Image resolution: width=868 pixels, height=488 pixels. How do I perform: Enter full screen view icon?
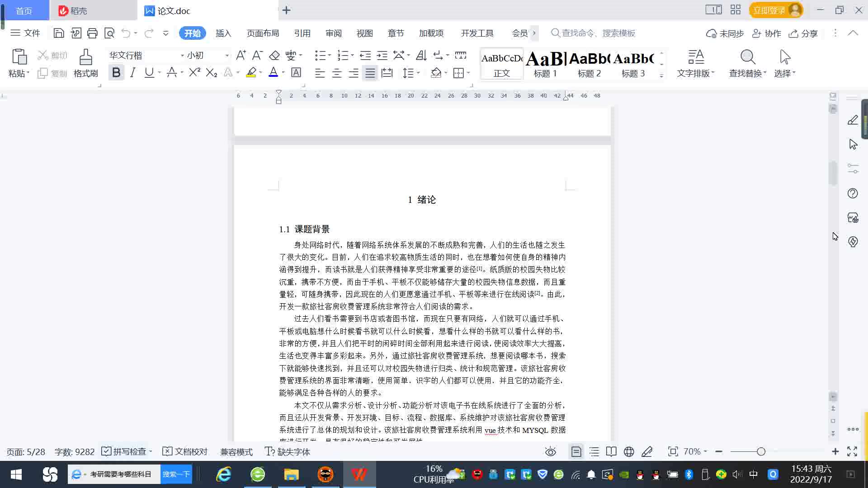pos(852,451)
